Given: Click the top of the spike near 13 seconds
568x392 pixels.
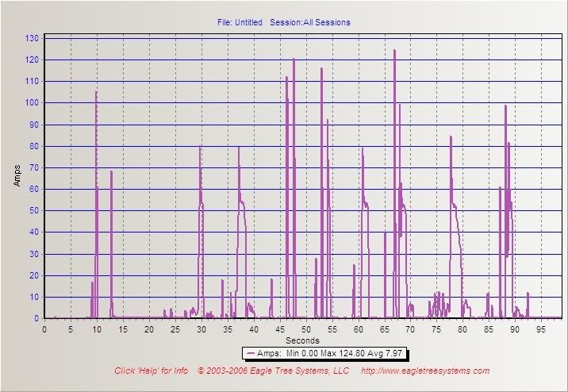Looking at the screenshot, I should coord(111,171).
